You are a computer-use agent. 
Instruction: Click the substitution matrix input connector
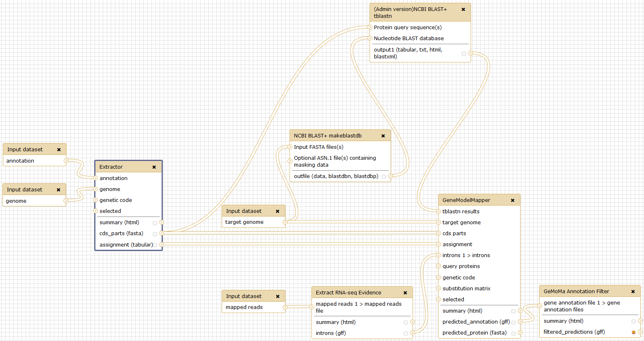(x=439, y=289)
